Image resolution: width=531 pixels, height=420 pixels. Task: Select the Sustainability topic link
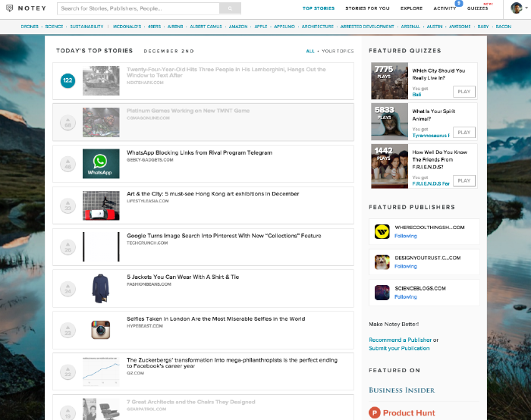pyautogui.click(x=86, y=27)
